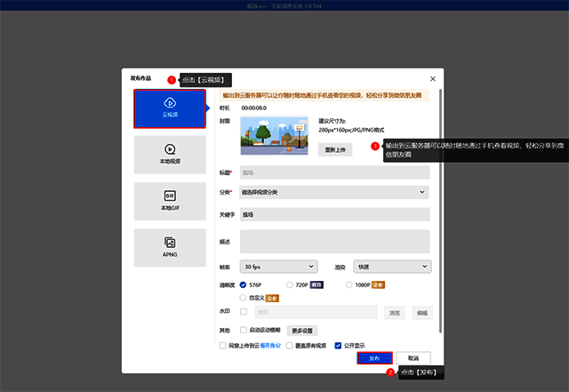
Task: Select the 720P resolution option
Action: [289, 285]
